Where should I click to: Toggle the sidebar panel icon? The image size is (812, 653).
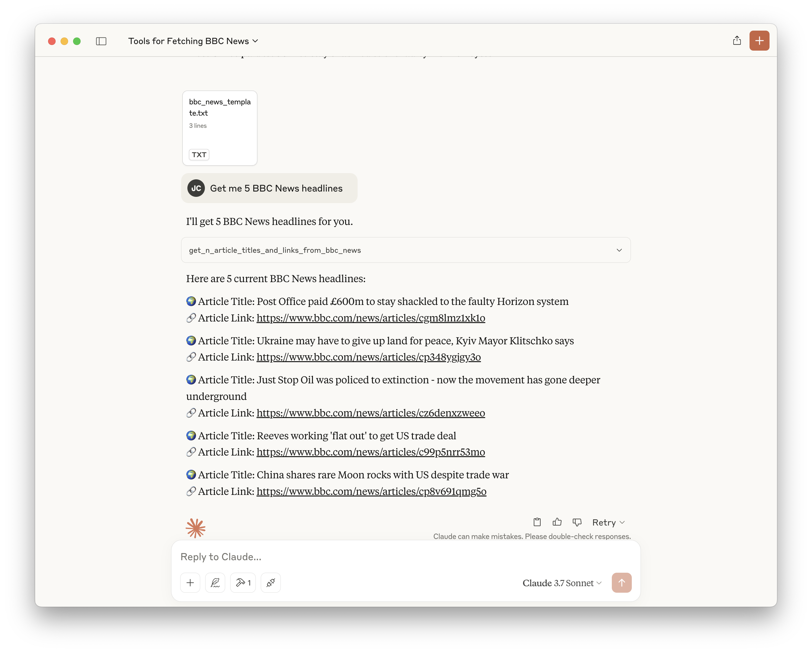pyautogui.click(x=101, y=41)
